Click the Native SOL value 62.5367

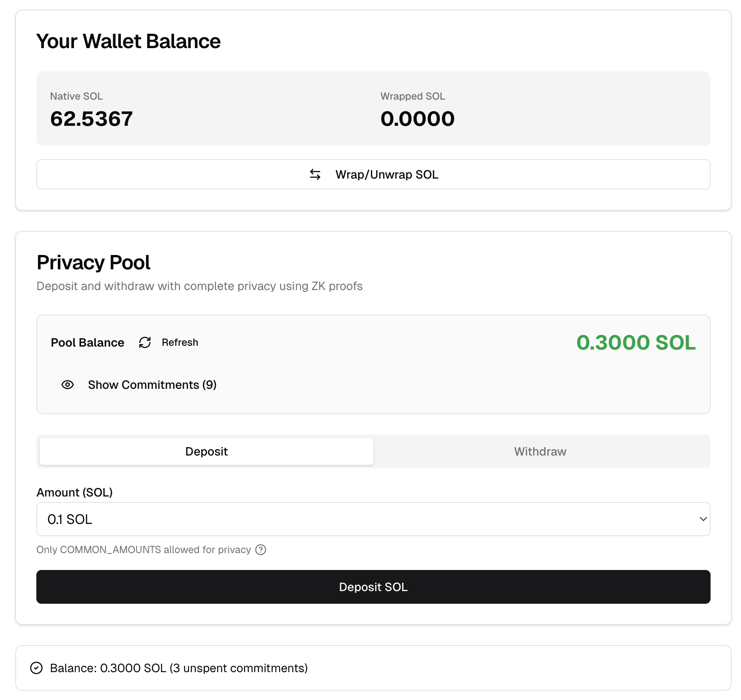[x=91, y=119]
